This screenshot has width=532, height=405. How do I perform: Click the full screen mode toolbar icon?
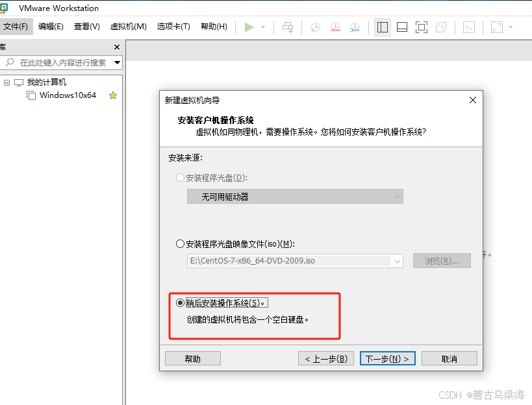tap(422, 27)
